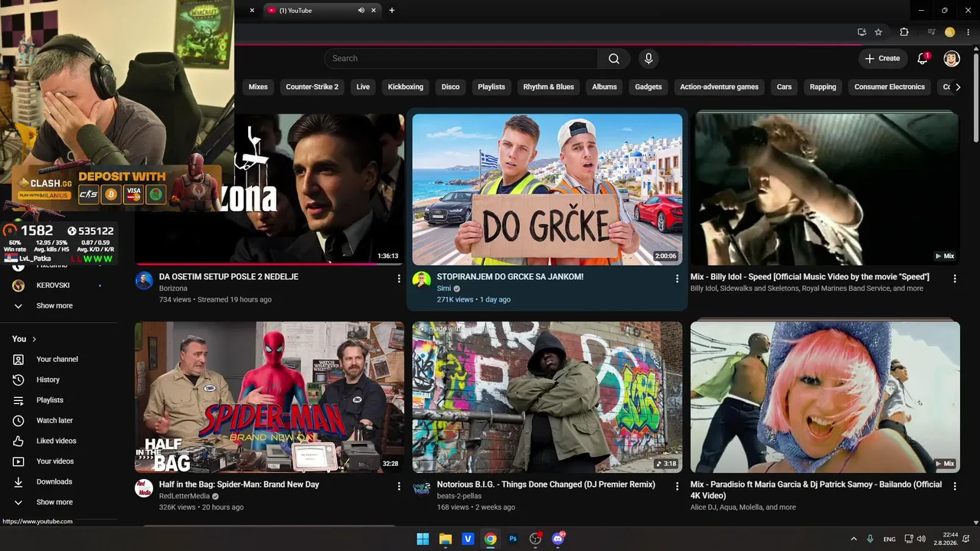The image size is (980, 551).
Task: Open Chrome media controls icon
Action: [x=931, y=32]
